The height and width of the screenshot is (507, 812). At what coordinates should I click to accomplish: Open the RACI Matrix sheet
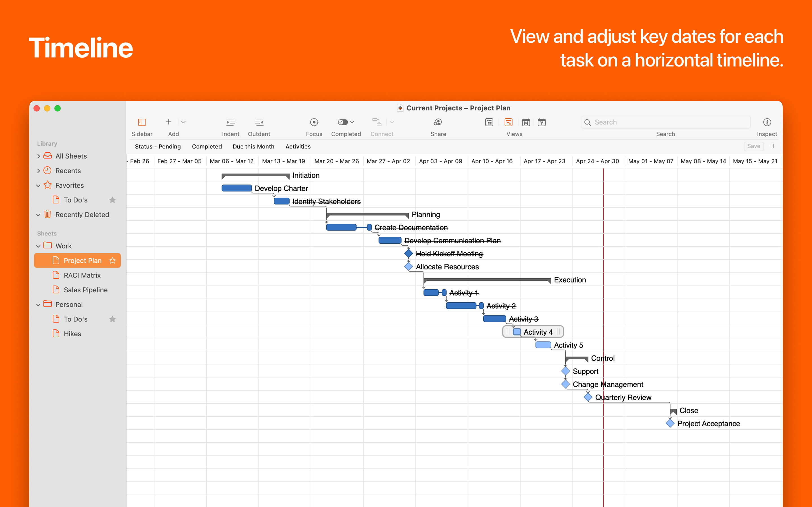[x=82, y=275]
